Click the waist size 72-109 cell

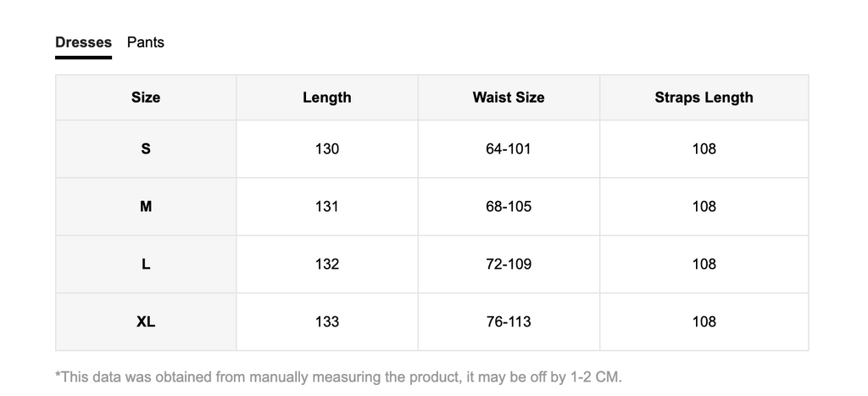[x=509, y=265]
